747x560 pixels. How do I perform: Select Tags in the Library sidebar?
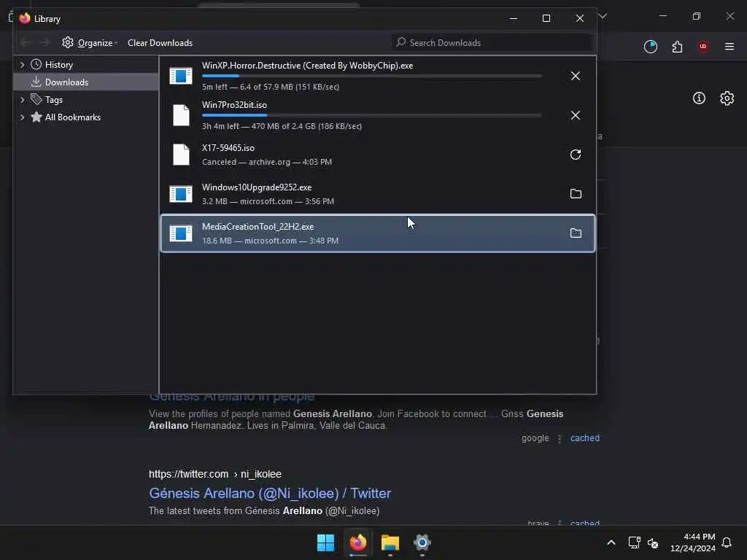pyautogui.click(x=54, y=99)
